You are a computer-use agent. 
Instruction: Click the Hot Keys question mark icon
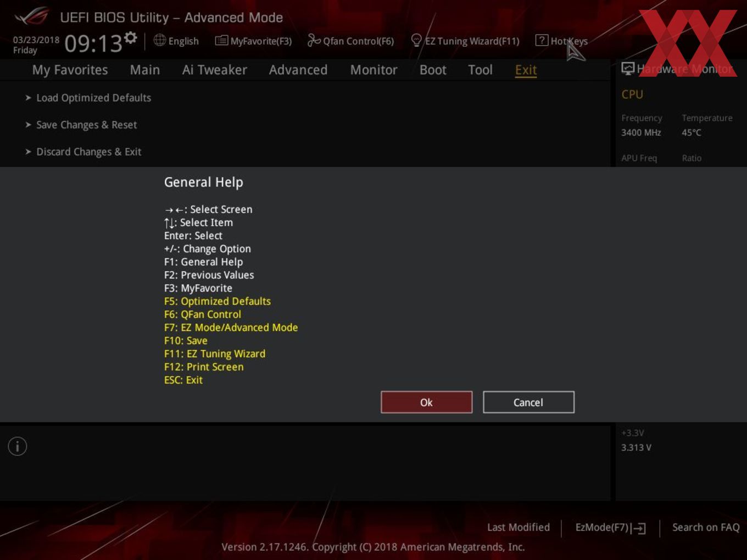[x=542, y=40]
